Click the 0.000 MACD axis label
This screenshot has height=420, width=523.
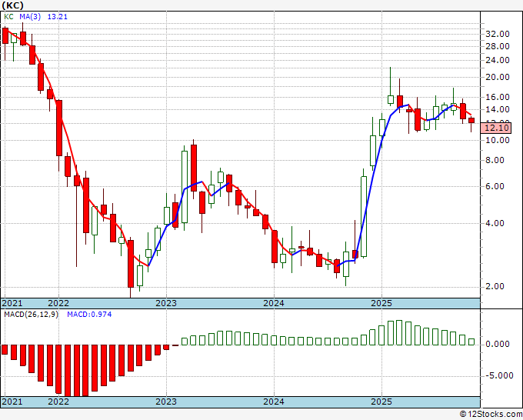click(498, 344)
